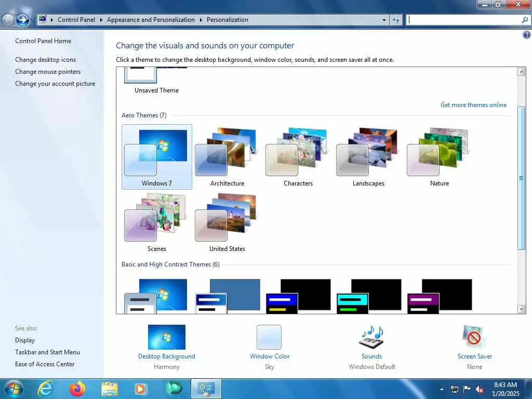Choose the Characters theme

click(x=298, y=157)
